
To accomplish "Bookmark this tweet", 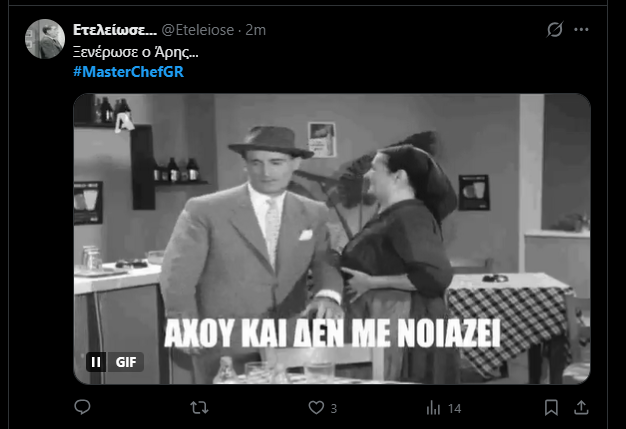I will pyautogui.click(x=551, y=407).
